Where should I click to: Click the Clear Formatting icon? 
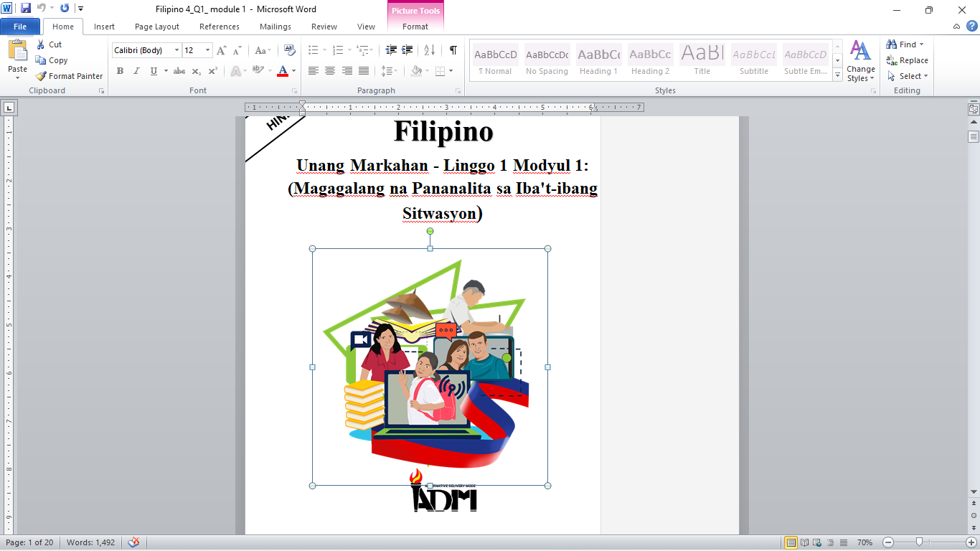pos(290,50)
